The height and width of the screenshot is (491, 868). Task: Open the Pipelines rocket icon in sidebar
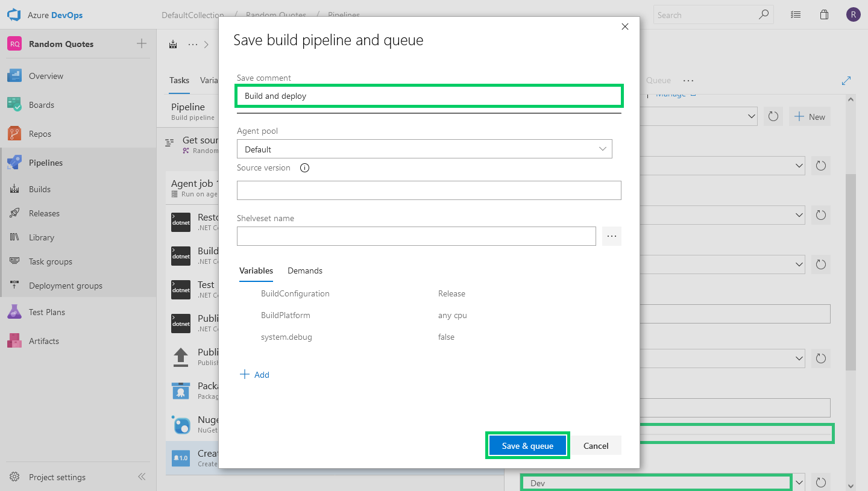pos(14,163)
